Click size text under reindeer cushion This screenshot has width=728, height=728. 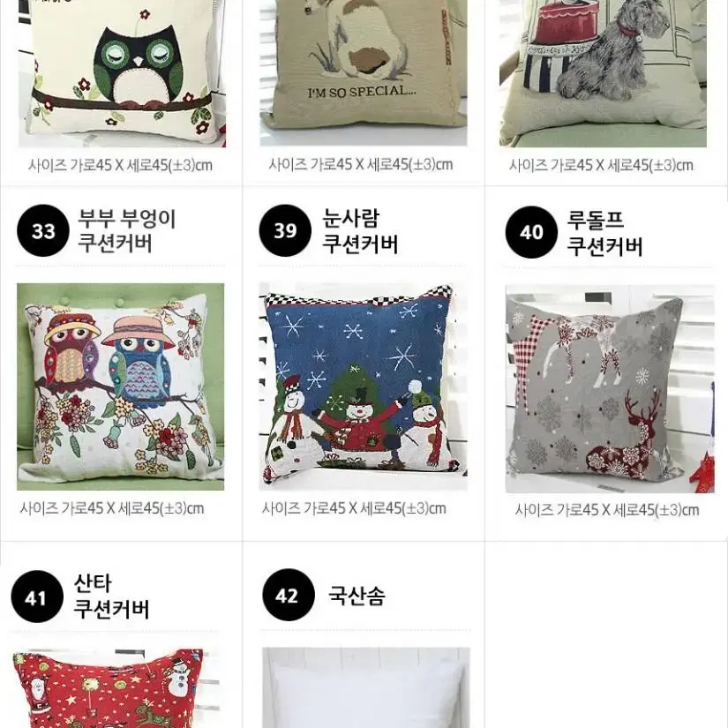pos(607,510)
